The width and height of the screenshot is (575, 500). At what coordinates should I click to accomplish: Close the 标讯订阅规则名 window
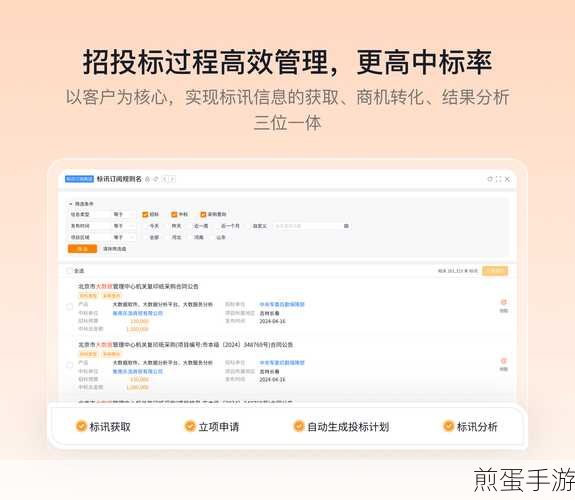point(507,179)
